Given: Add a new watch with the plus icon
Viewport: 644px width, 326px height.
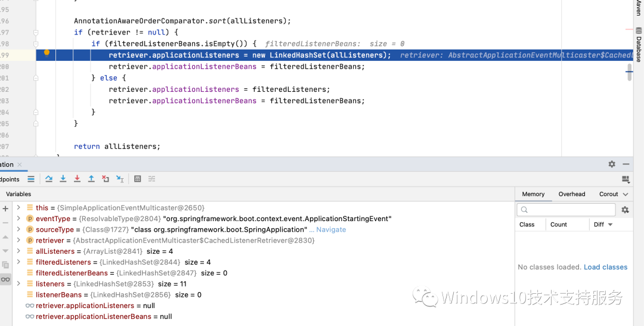Looking at the screenshot, I should click(x=5, y=209).
